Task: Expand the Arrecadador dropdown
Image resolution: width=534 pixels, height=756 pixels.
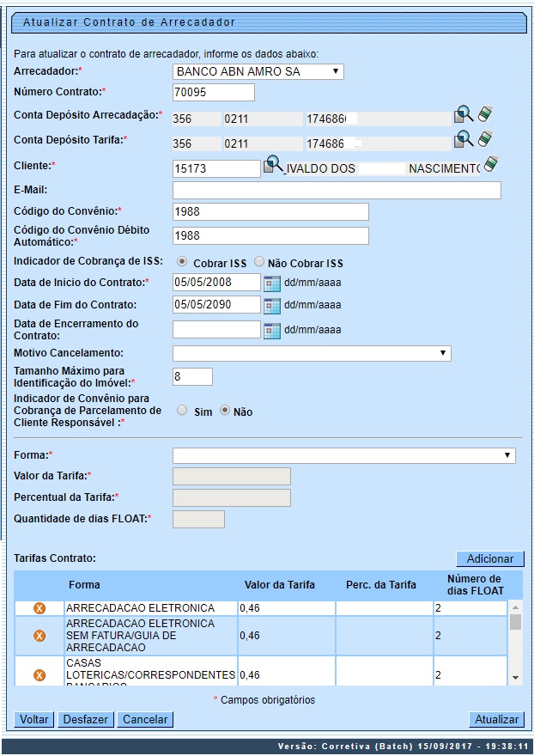Action: 258,71
